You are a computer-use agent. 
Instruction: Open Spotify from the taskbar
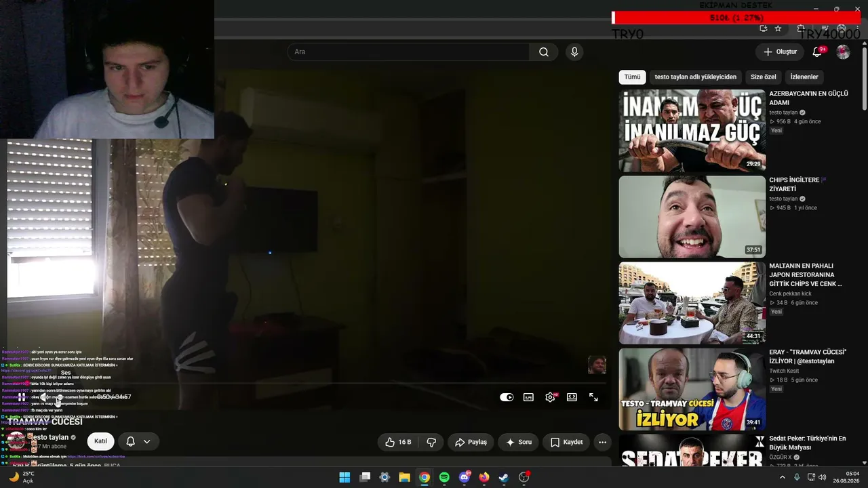click(x=444, y=477)
